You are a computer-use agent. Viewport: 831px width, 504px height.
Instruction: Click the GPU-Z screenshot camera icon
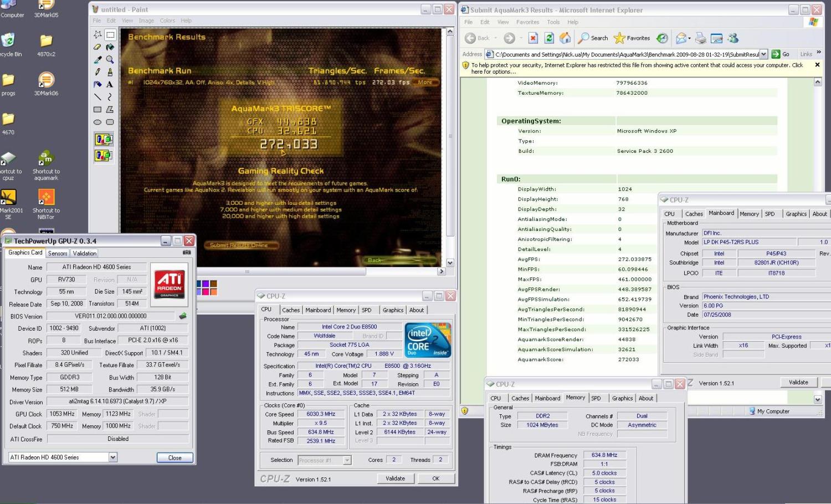tap(187, 253)
